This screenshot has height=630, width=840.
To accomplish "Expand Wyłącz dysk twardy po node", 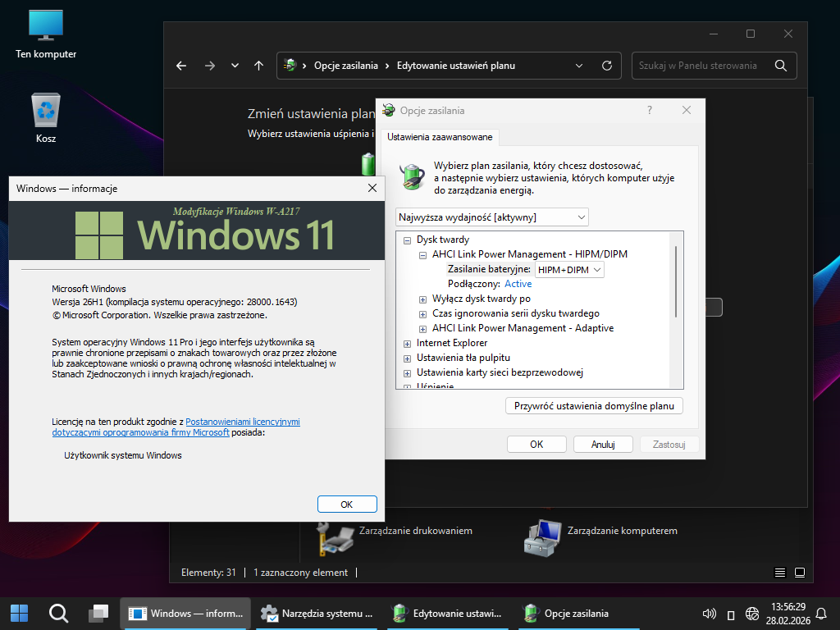I will click(x=423, y=299).
